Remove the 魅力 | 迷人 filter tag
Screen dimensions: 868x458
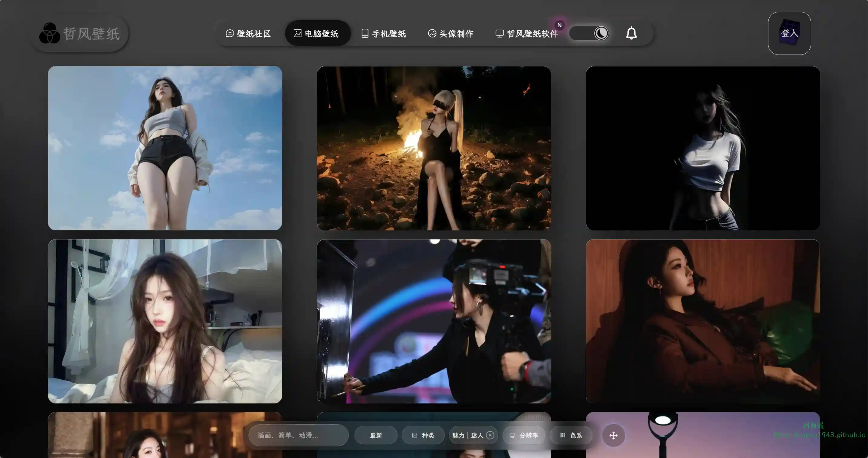point(490,435)
